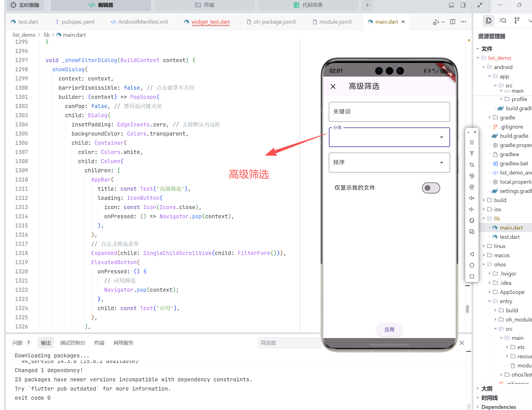Image resolution: width=532 pixels, height=410 pixels.
Task: Click the list_demo breadcrumb segment
Action: 24,35
